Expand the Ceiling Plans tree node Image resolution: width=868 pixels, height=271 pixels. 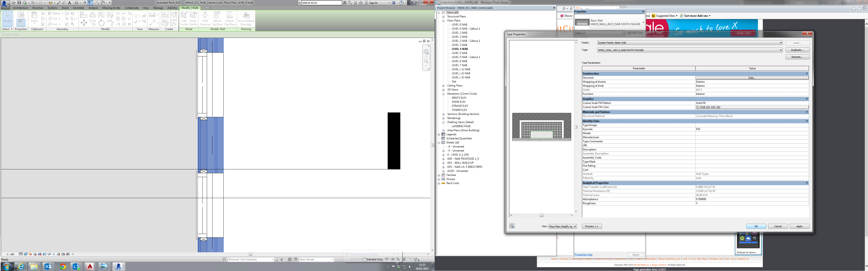point(443,86)
